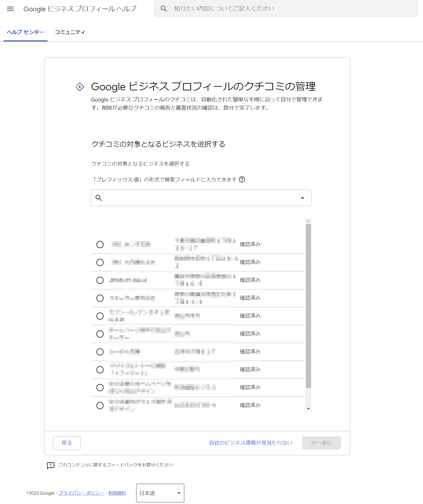The image size is (423, 504).
Task: Select the first business radio button
Action: point(100,245)
